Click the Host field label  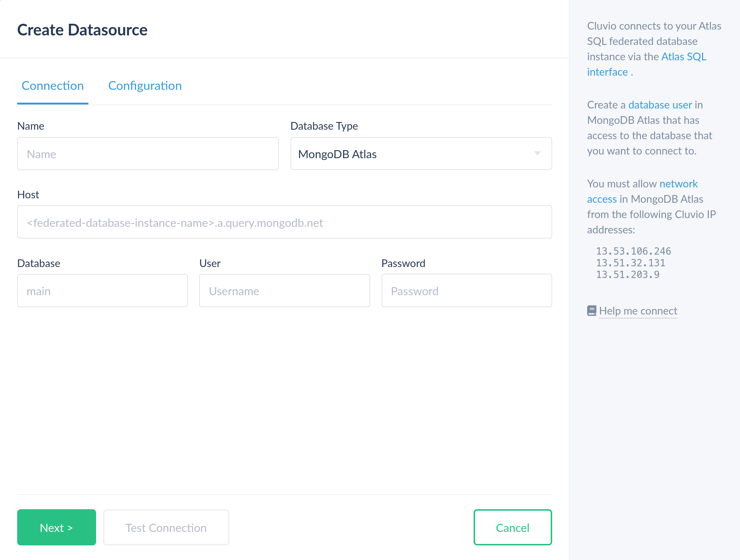[28, 195]
